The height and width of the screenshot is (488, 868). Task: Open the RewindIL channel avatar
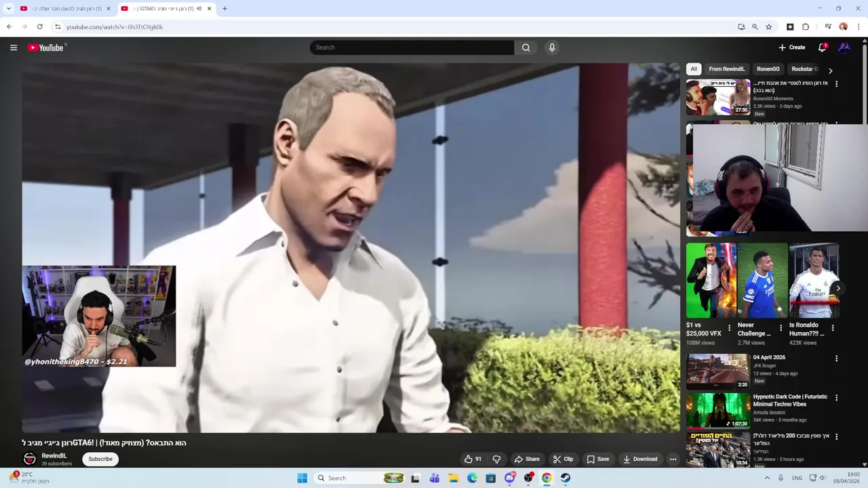point(30,459)
